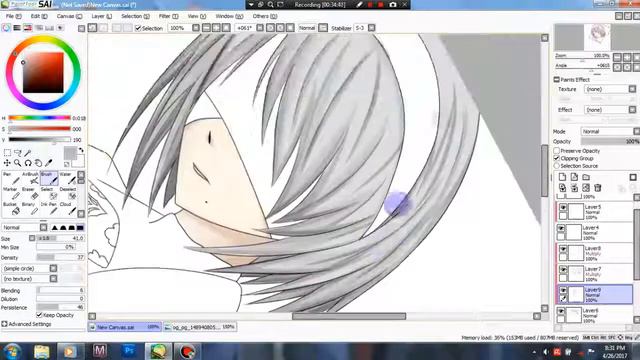Activate the zoom magnifier tool
This screenshot has width=640, height=360.
[18, 163]
